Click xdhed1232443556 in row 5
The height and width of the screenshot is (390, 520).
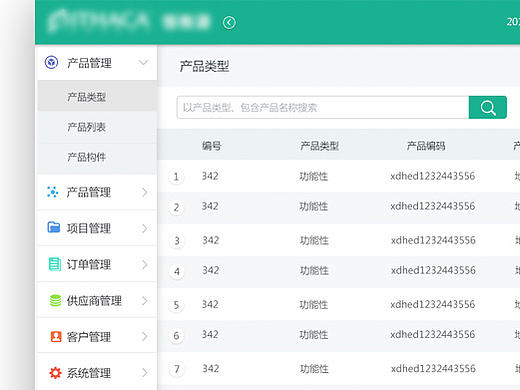point(433,304)
